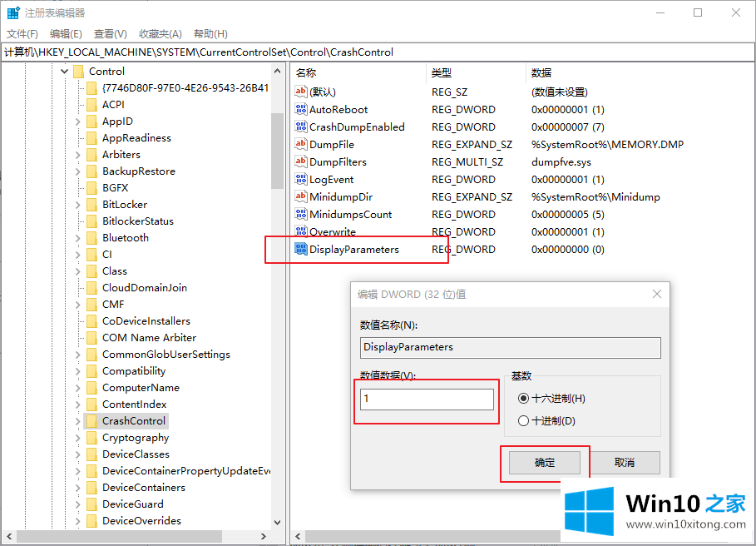Viewport: 756px width, 546px height.
Task: Click the Bluetooth folder icon
Action: [x=91, y=238]
